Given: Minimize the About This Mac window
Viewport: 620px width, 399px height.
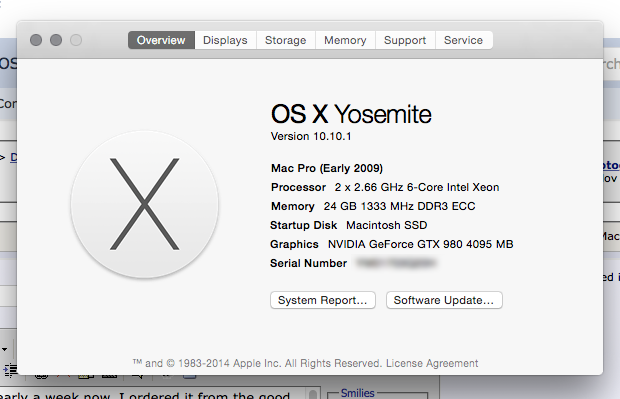Looking at the screenshot, I should click(x=56, y=40).
